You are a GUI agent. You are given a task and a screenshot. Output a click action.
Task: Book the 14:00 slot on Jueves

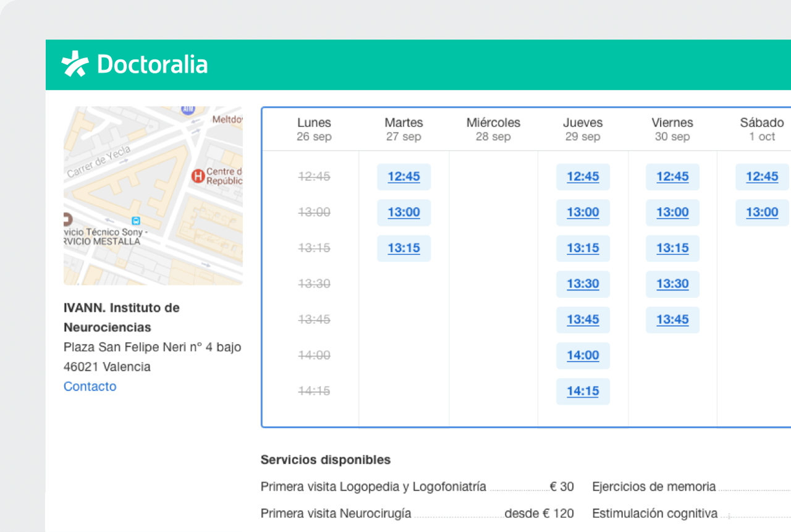tap(583, 355)
